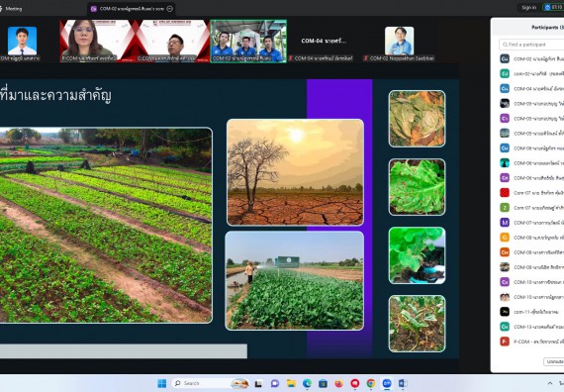Show hidden system tray icons
This screenshot has width=564, height=392.
pos(549,384)
